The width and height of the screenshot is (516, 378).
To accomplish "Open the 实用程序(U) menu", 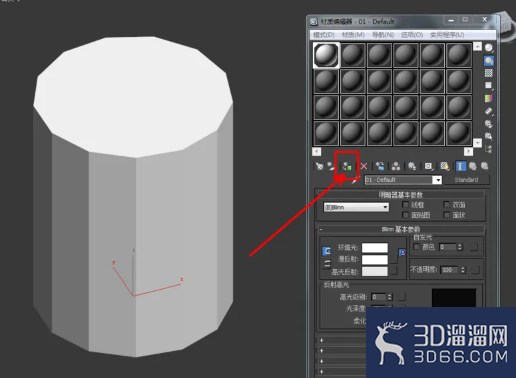I will (447, 35).
